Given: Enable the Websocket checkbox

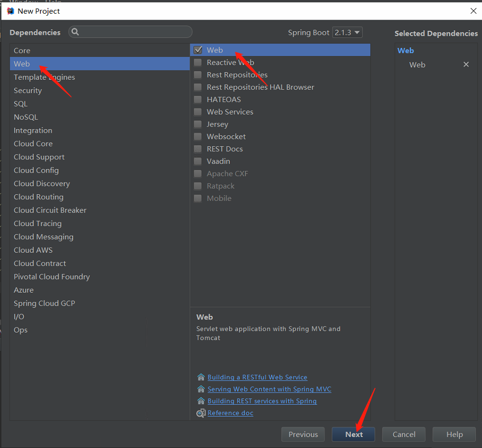Looking at the screenshot, I should tap(198, 136).
